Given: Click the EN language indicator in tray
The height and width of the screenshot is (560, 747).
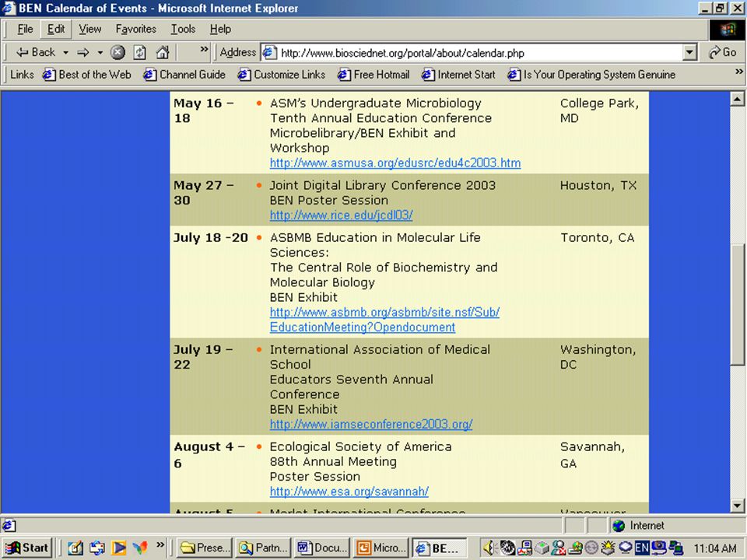Looking at the screenshot, I should click(x=642, y=548).
